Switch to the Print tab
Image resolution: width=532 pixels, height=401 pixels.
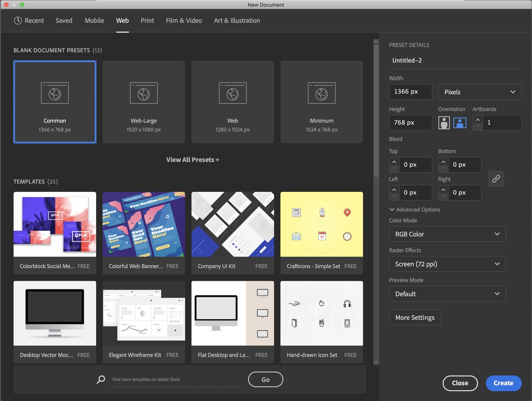coord(147,21)
